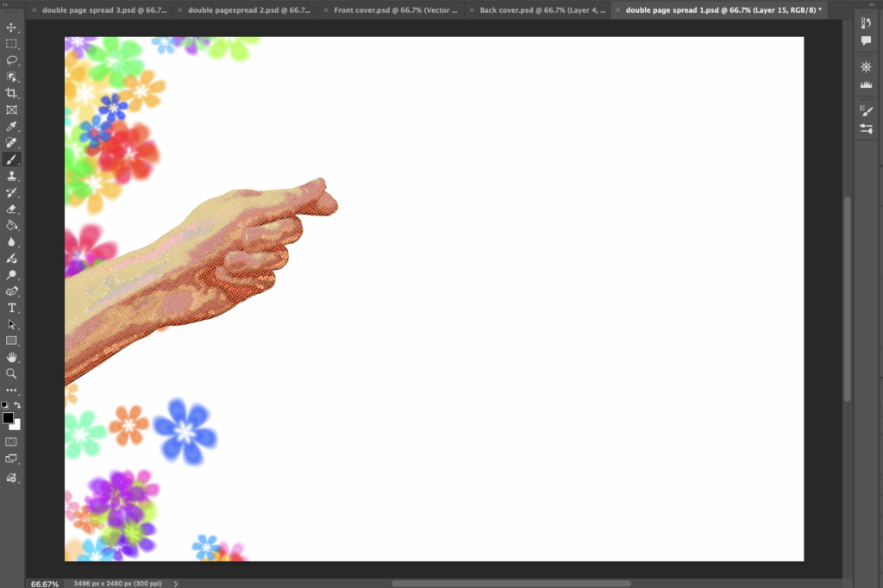Open the History panel icon
This screenshot has height=588, width=883.
click(867, 23)
